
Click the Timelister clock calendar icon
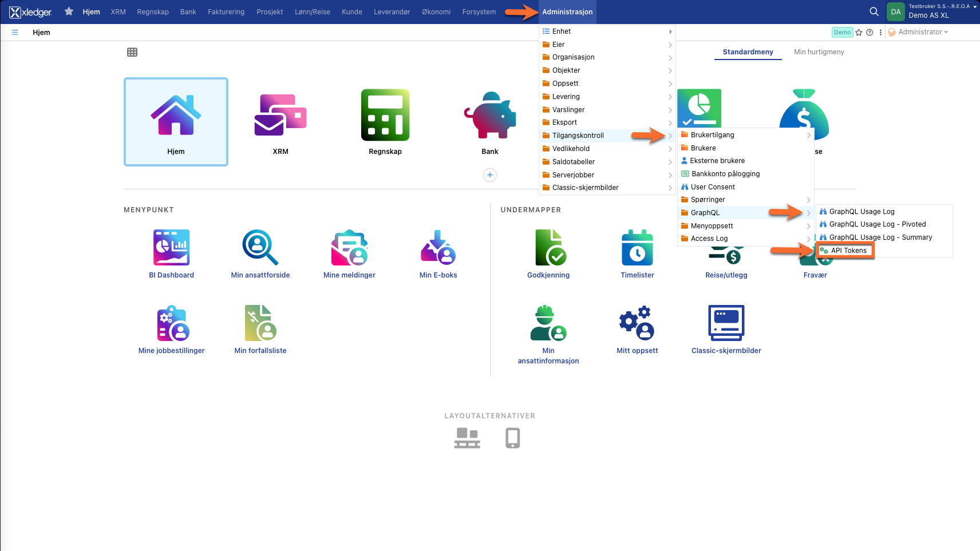click(x=637, y=247)
